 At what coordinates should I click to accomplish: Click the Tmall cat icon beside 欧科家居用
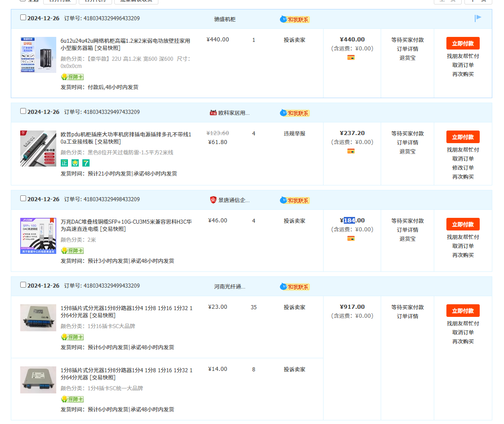pos(213,113)
